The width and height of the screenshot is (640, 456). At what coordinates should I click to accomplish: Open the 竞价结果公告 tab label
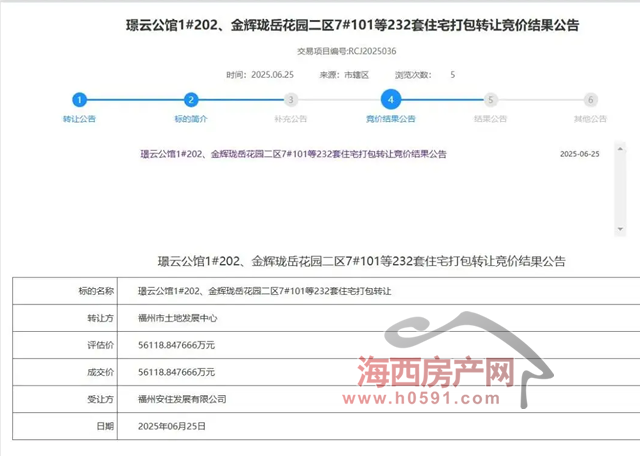tap(391, 119)
